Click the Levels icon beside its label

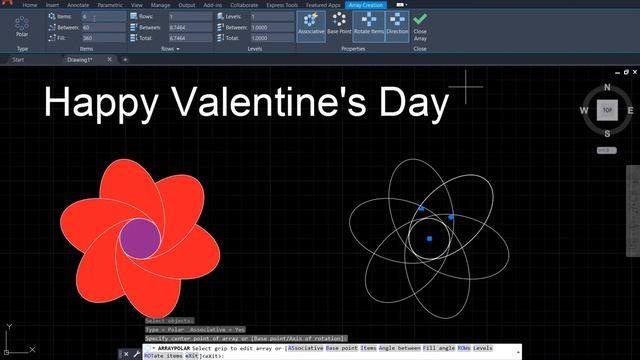(x=220, y=16)
